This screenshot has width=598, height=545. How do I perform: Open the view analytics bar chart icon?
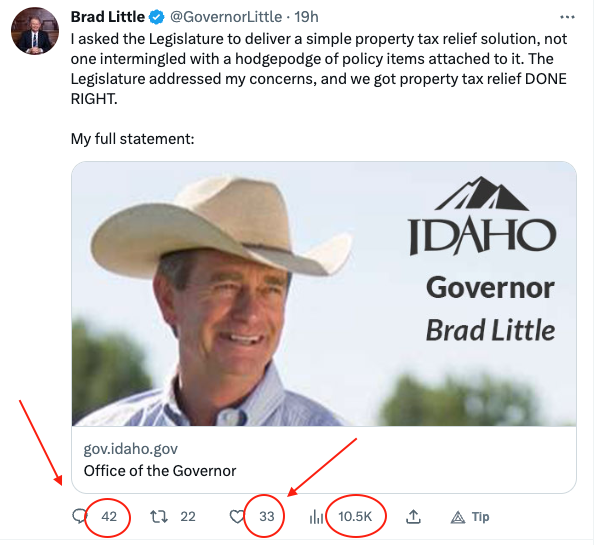316,517
